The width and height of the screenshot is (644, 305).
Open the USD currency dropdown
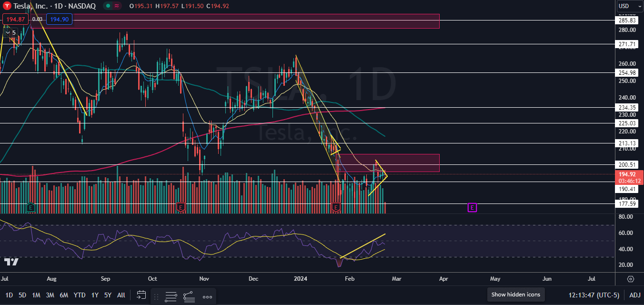[629, 6]
